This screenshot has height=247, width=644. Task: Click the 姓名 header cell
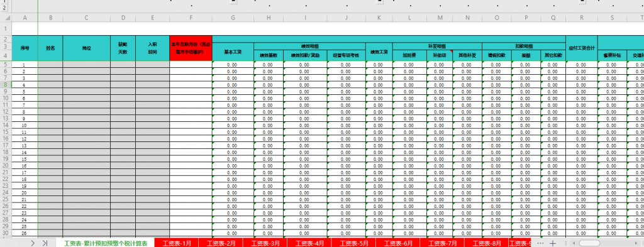(x=50, y=48)
